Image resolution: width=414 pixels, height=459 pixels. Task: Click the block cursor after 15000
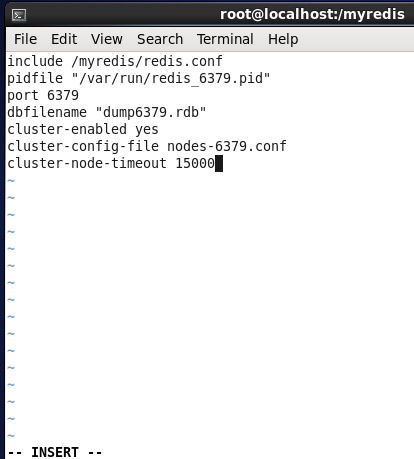(x=219, y=164)
